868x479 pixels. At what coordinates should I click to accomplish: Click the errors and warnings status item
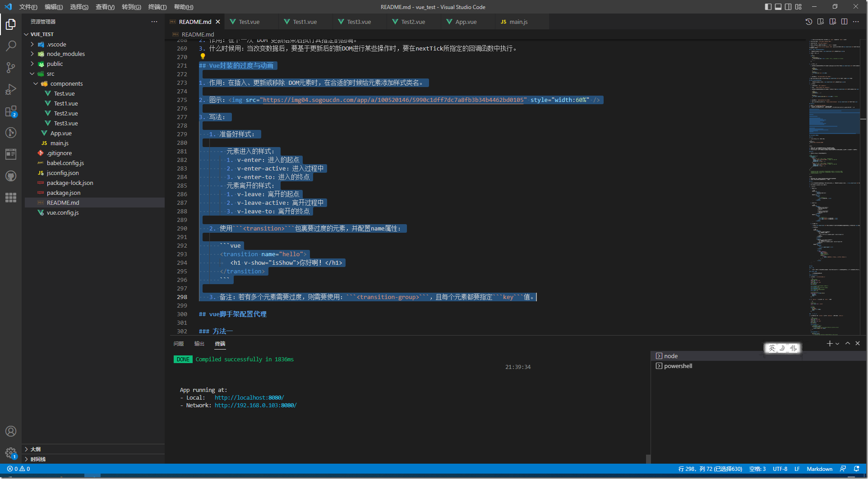18,469
